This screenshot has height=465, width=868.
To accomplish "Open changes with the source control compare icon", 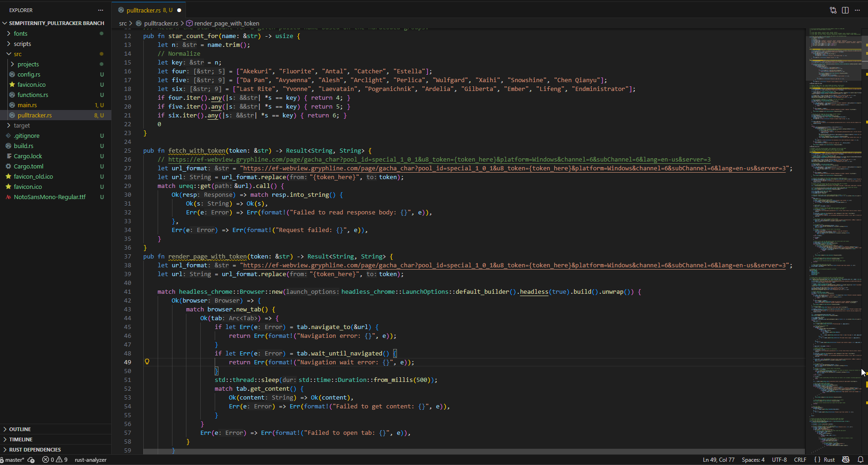I will (x=833, y=10).
